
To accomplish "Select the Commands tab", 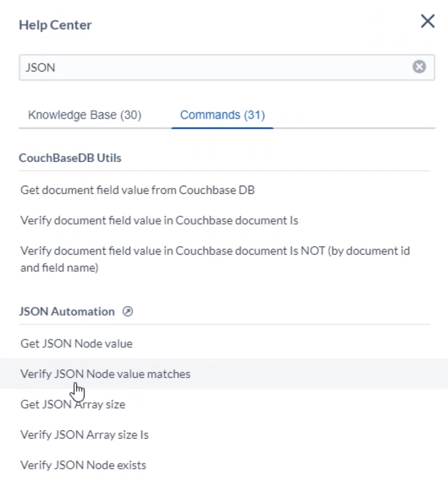I will point(222,115).
